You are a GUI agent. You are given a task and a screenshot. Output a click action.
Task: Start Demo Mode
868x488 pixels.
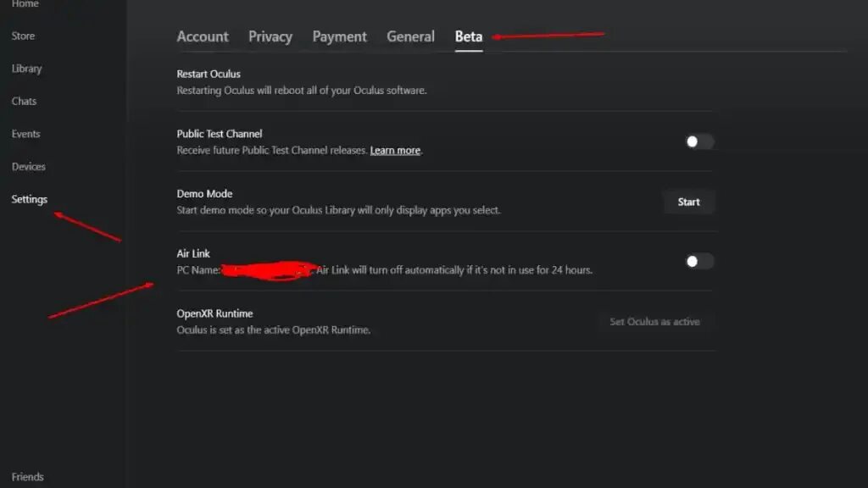(x=688, y=202)
